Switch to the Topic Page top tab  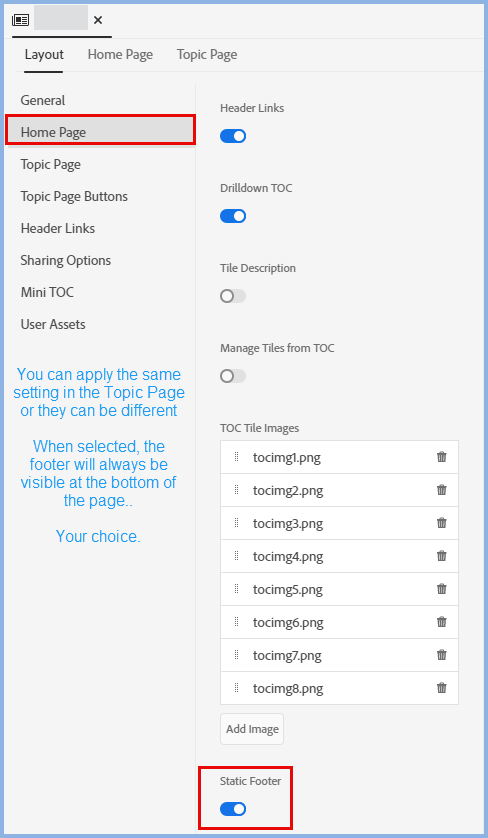pos(207,55)
